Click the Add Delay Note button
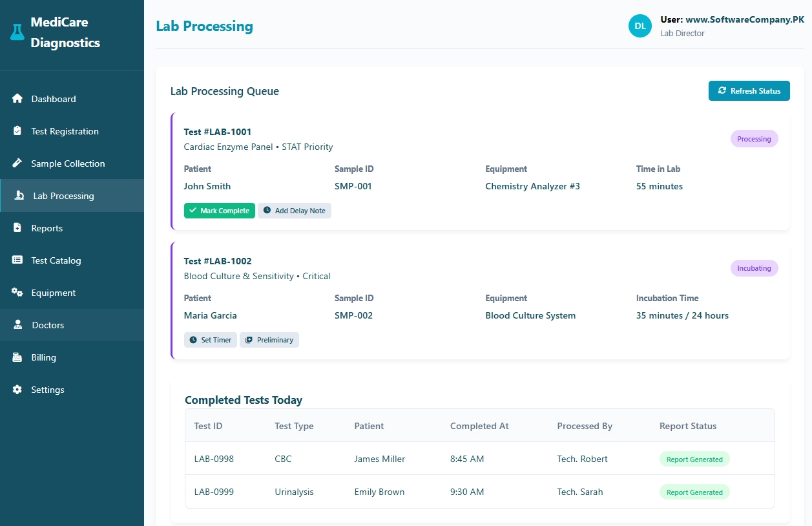 tap(295, 211)
